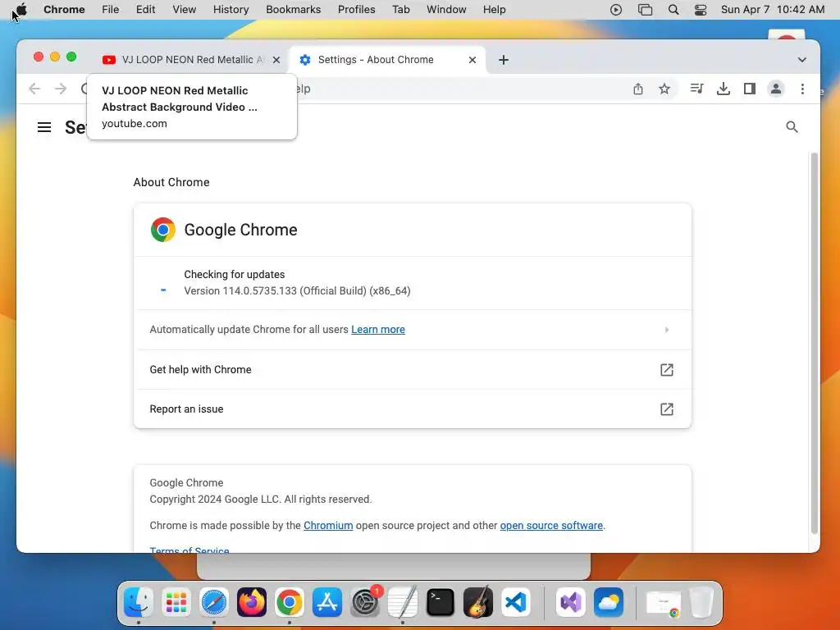This screenshot has height=630, width=840.
Task: Expand Automatically update Chrome arrow
Action: click(x=666, y=330)
